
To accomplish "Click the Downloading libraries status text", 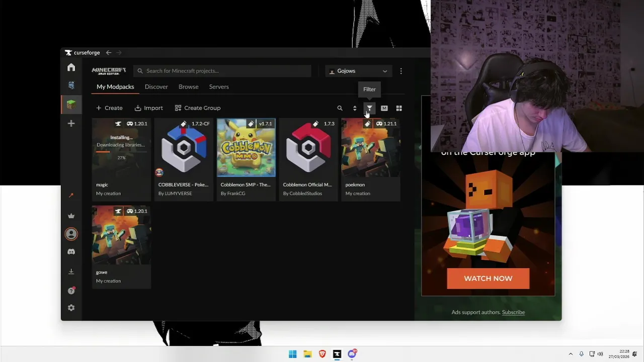I will coord(121,145).
